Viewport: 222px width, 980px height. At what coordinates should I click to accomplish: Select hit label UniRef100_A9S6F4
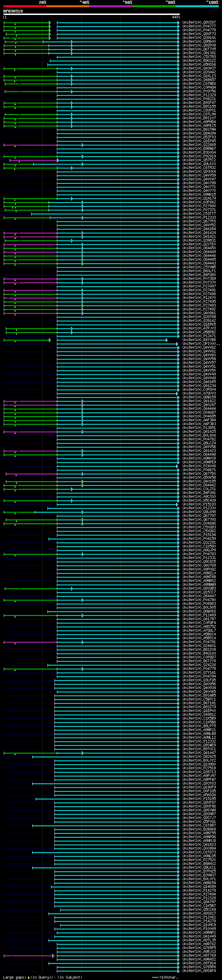(x=199, y=971)
